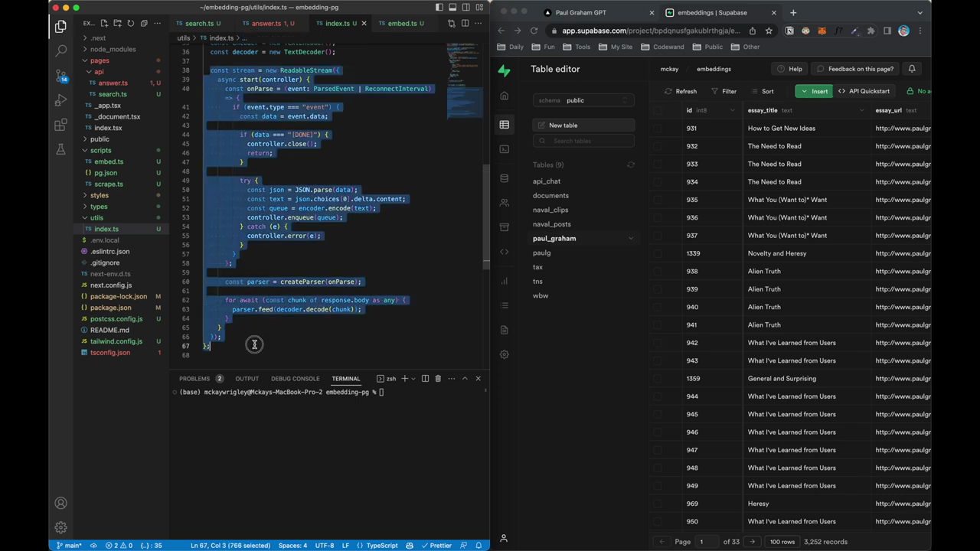Open the DEBUG CONSOLE panel tab

pos(295,379)
